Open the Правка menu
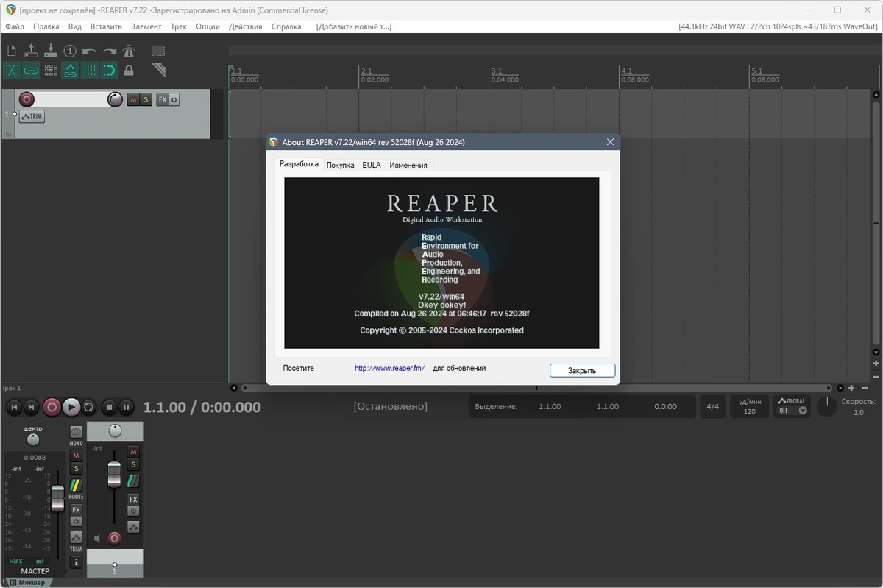The width and height of the screenshot is (883, 588). [46, 26]
